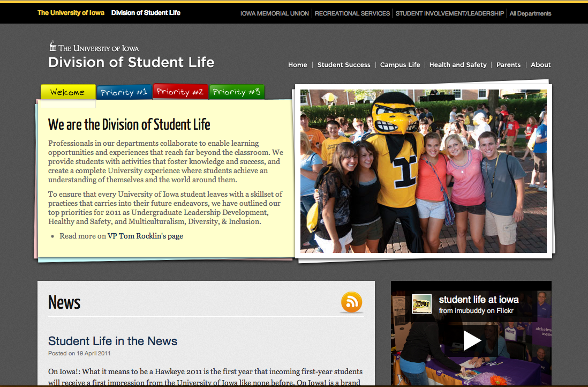Click the Division of Student Life header title

coord(131,62)
